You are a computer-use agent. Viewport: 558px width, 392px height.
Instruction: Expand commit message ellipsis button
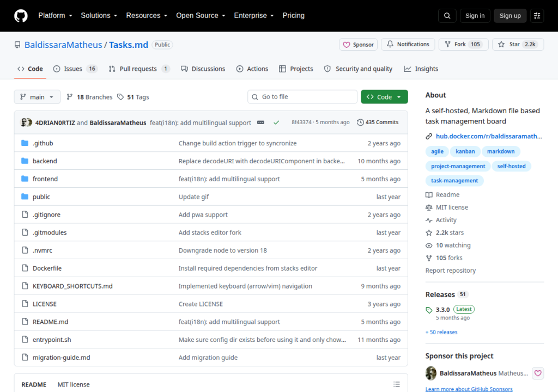pos(260,122)
